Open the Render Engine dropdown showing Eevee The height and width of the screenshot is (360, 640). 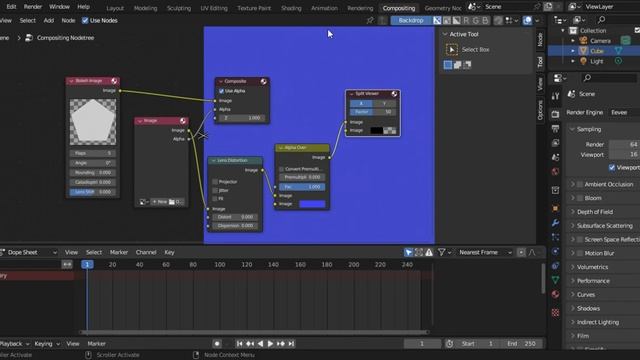(x=624, y=112)
